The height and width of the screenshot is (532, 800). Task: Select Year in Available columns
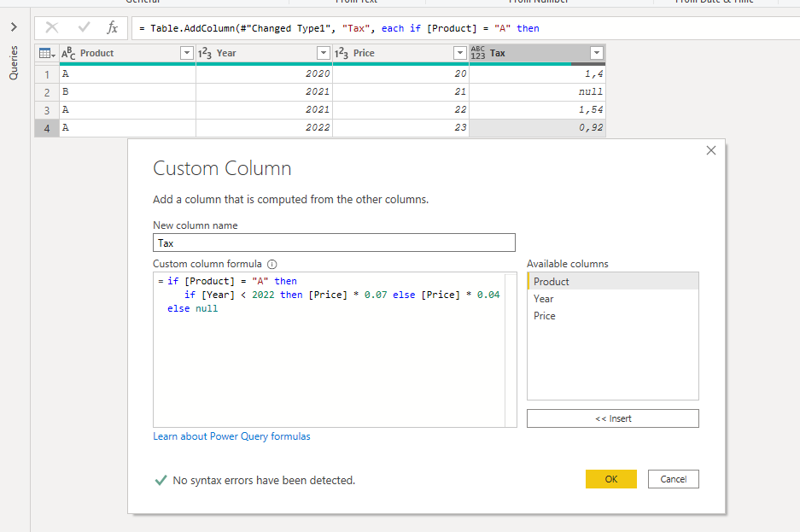pos(612,299)
